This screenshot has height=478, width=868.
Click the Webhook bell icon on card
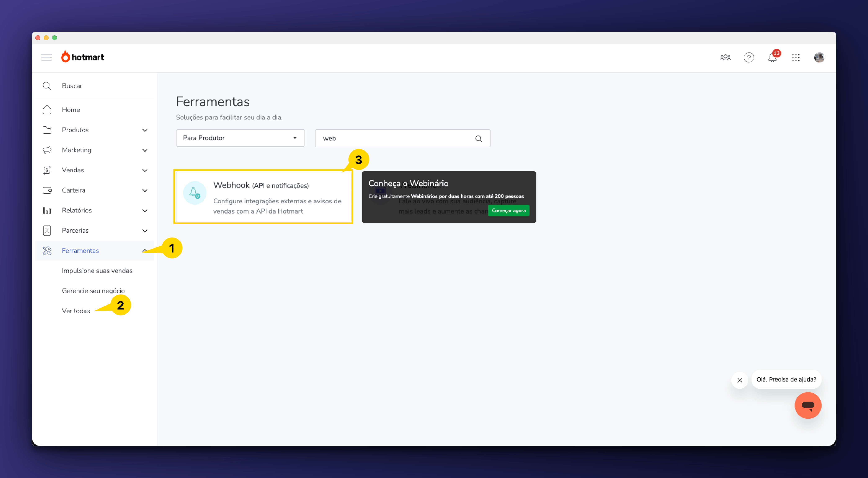(x=194, y=193)
